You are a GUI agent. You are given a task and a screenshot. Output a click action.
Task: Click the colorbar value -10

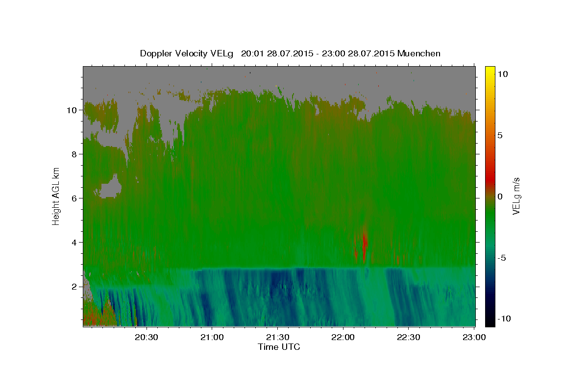504,319
